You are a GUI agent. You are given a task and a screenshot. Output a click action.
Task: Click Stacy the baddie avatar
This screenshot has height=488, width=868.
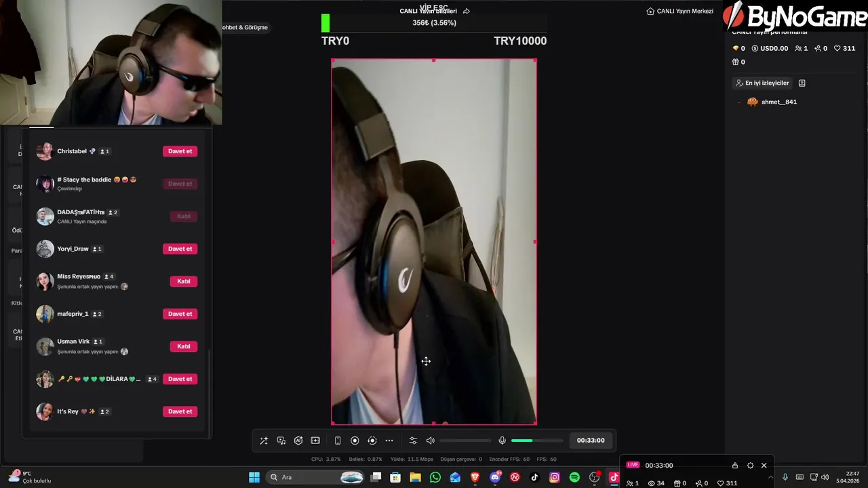point(45,184)
